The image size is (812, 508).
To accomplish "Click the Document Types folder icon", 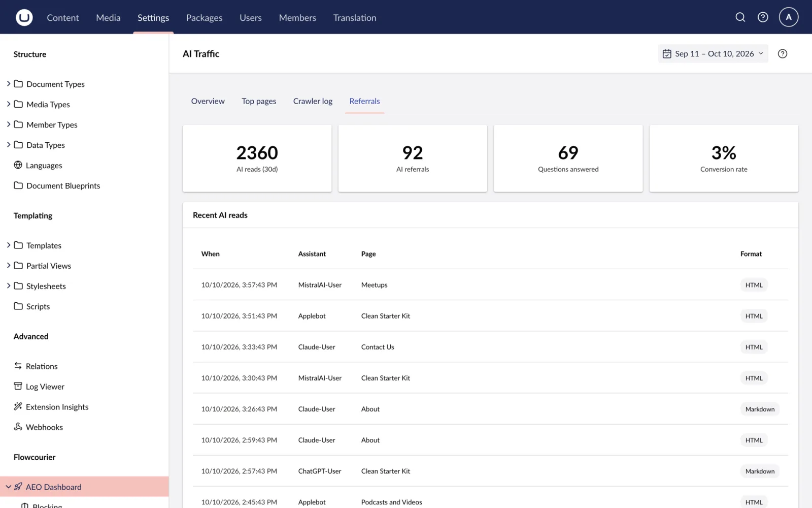I will pos(18,84).
